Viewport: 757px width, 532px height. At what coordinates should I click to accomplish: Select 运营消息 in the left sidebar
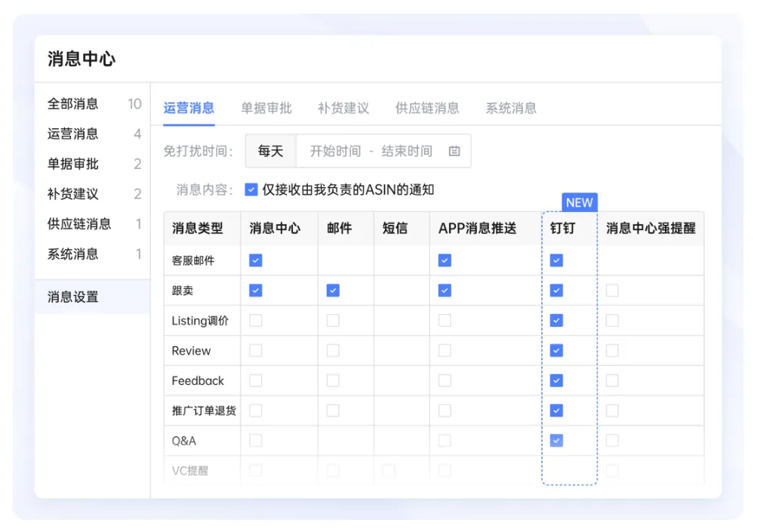pyautogui.click(x=92, y=134)
